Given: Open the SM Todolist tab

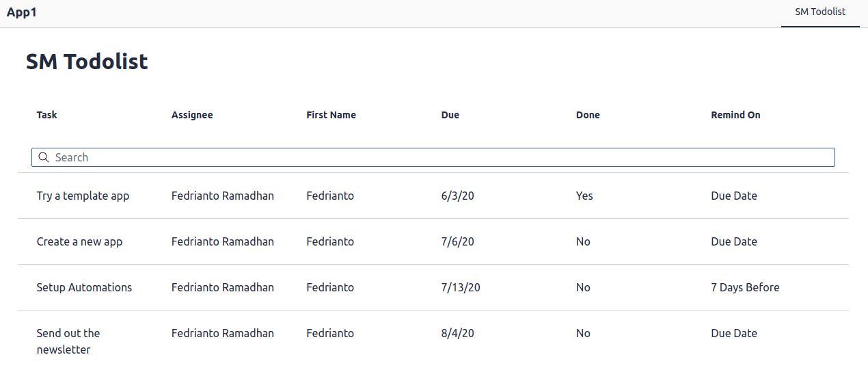Looking at the screenshot, I should (820, 12).
